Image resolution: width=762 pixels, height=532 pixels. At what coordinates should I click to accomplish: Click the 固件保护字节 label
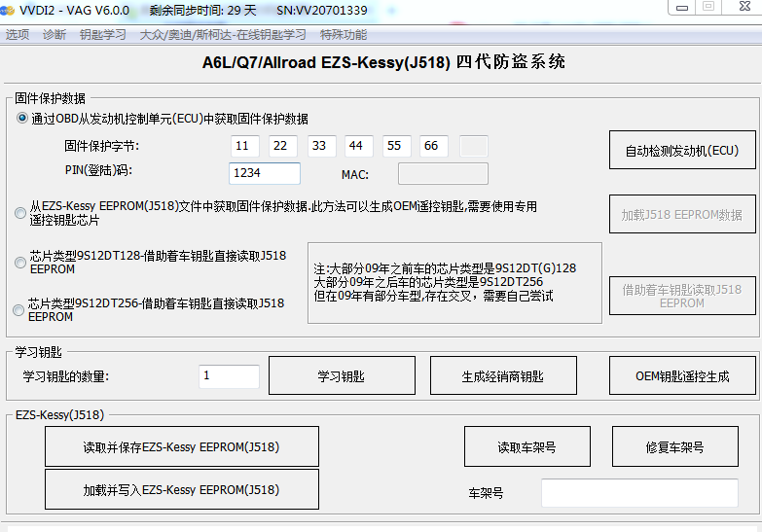101,146
